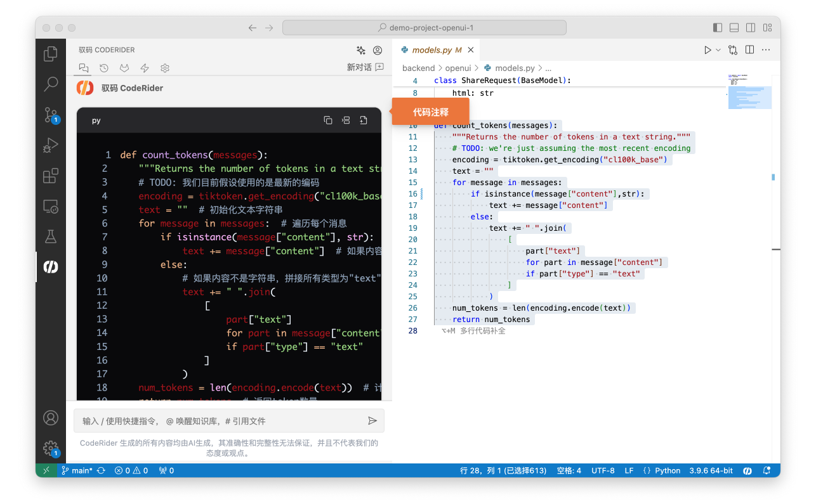The width and height of the screenshot is (816, 504).
Task: Copy the code block in chat
Action: click(x=328, y=120)
